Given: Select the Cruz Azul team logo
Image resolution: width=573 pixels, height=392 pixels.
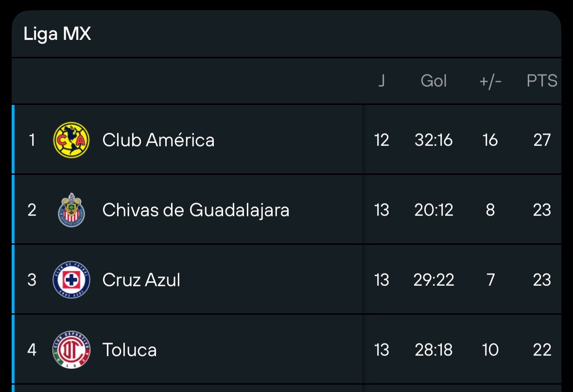Looking at the screenshot, I should pyautogui.click(x=71, y=280).
